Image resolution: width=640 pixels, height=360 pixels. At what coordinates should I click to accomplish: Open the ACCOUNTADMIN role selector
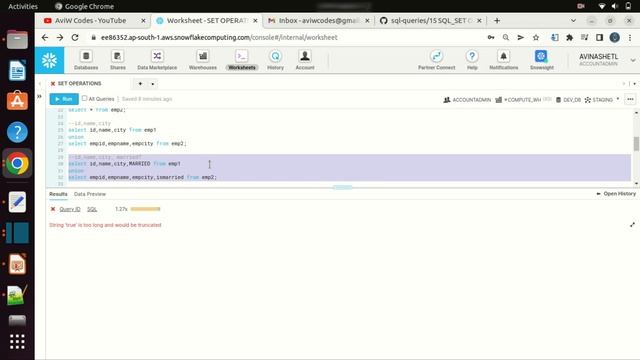(467, 100)
